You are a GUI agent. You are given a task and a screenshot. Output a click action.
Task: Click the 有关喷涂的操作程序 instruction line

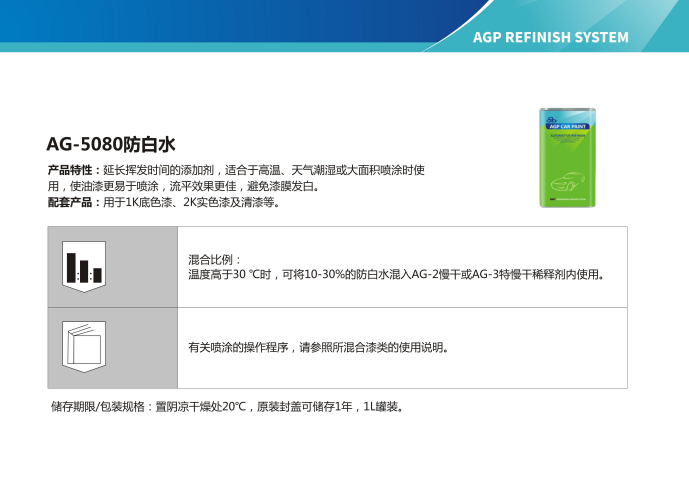tap(319, 348)
